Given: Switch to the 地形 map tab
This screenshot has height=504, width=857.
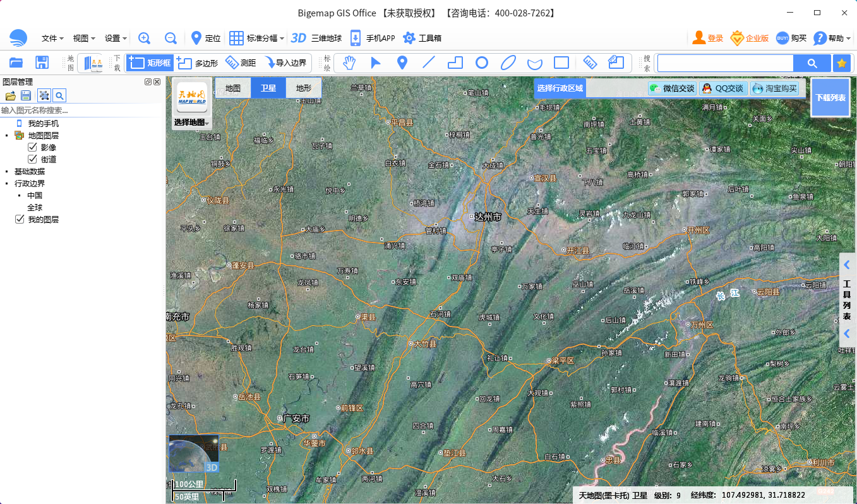Looking at the screenshot, I should (x=303, y=88).
